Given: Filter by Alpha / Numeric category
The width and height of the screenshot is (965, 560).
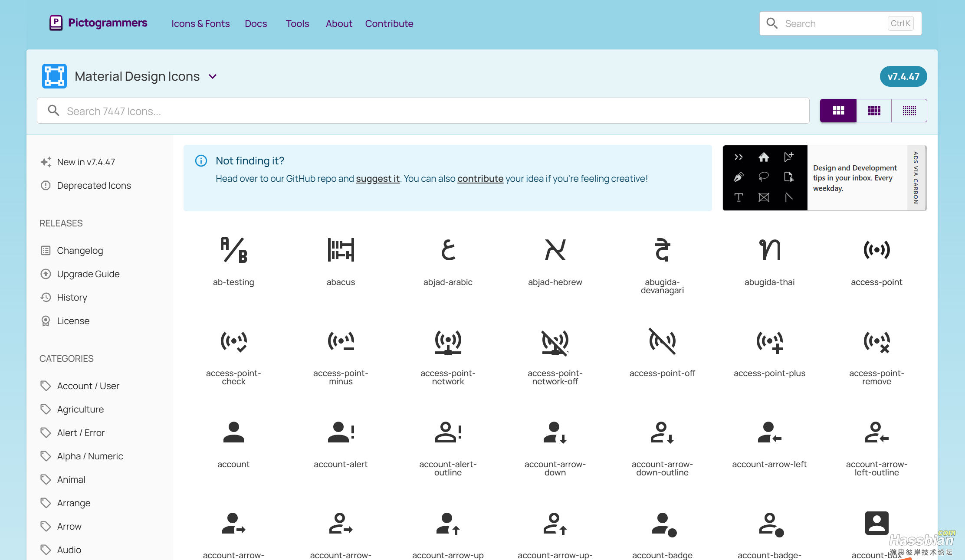Looking at the screenshot, I should pyautogui.click(x=82, y=456).
